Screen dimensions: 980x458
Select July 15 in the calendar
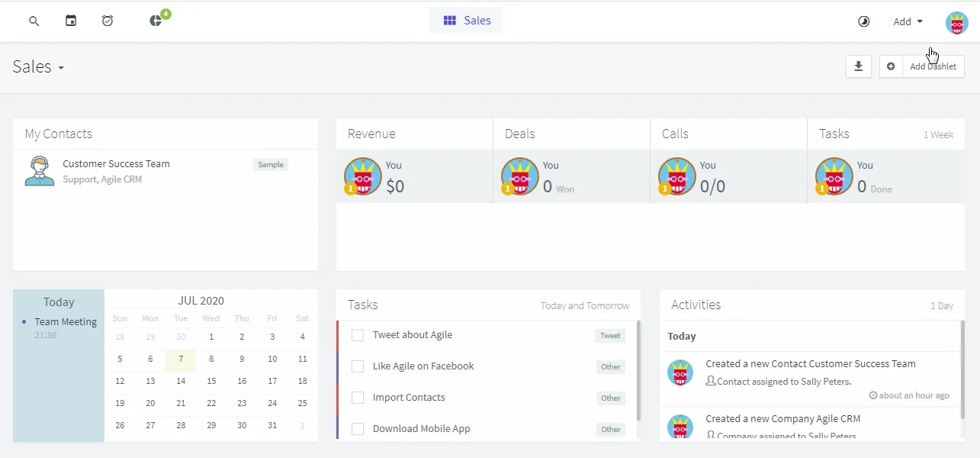tap(211, 381)
